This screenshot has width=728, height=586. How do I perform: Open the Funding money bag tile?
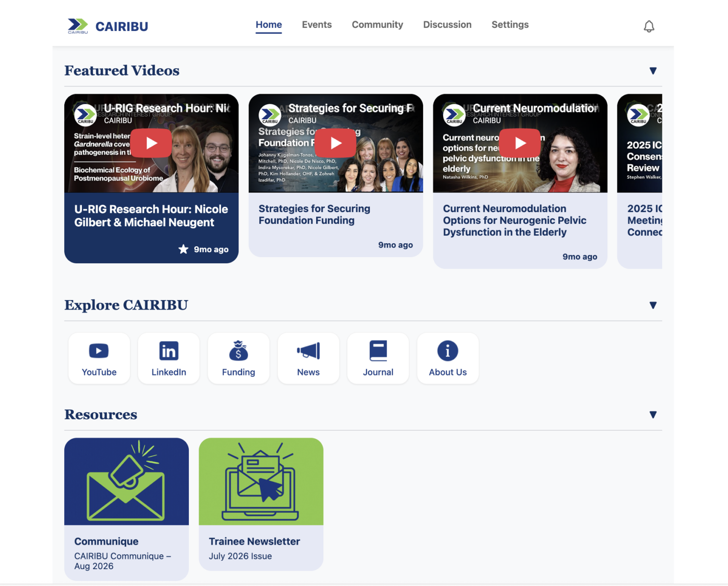(x=238, y=358)
